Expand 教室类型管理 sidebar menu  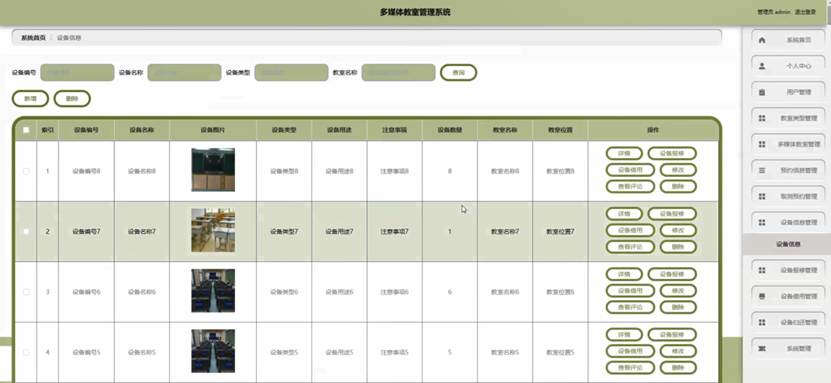tap(789, 118)
